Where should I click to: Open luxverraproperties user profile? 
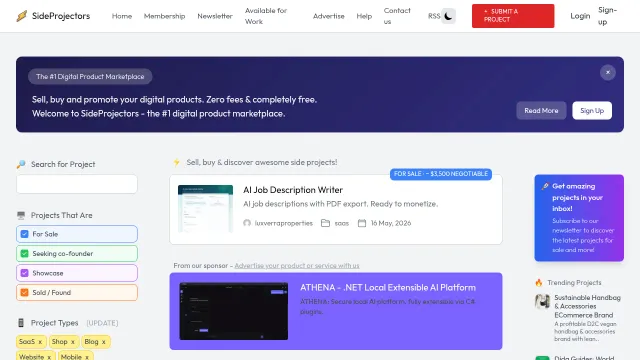click(x=284, y=223)
